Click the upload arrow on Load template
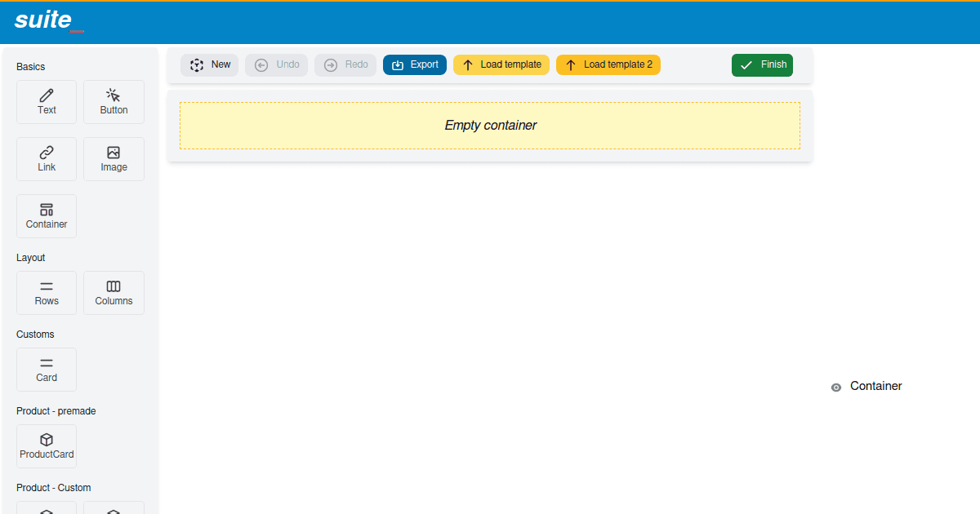The image size is (980, 514). (x=470, y=64)
